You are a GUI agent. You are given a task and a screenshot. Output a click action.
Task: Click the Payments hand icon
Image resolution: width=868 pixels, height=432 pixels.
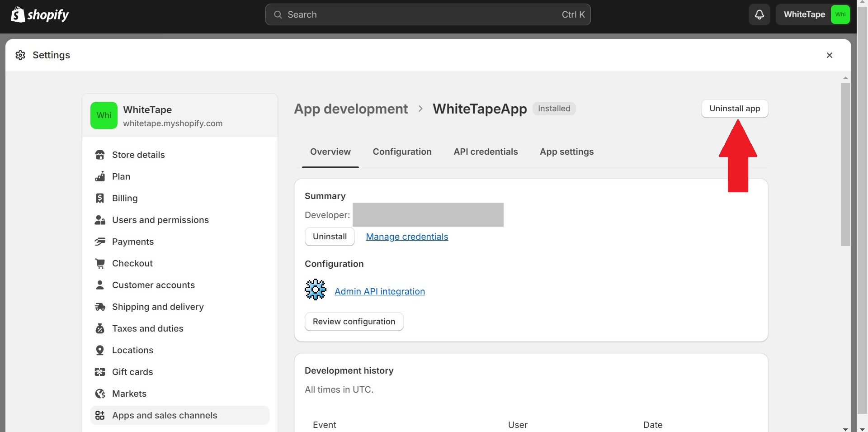[x=100, y=242]
